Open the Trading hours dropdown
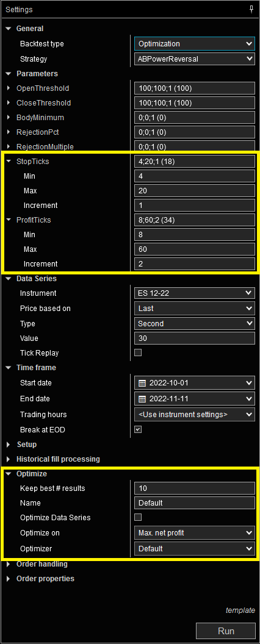Viewport: 260px width, 644px height. pos(195,415)
